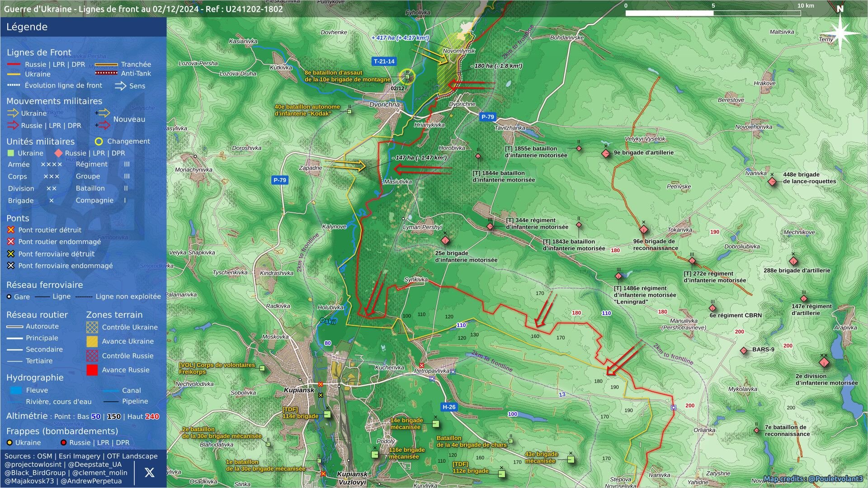Click the H-26 road shield

(x=449, y=407)
